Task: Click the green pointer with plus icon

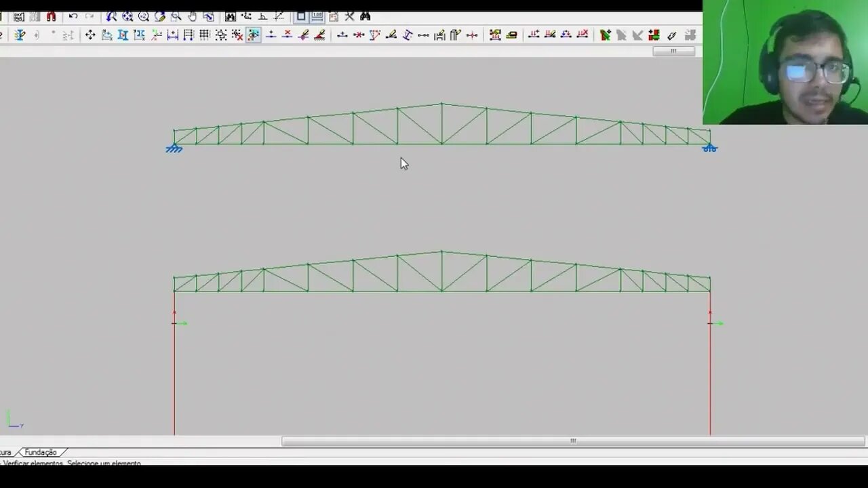Action: click(x=605, y=35)
